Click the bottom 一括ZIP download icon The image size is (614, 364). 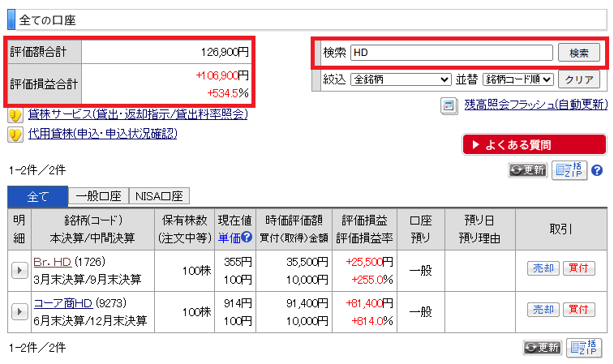point(584,347)
